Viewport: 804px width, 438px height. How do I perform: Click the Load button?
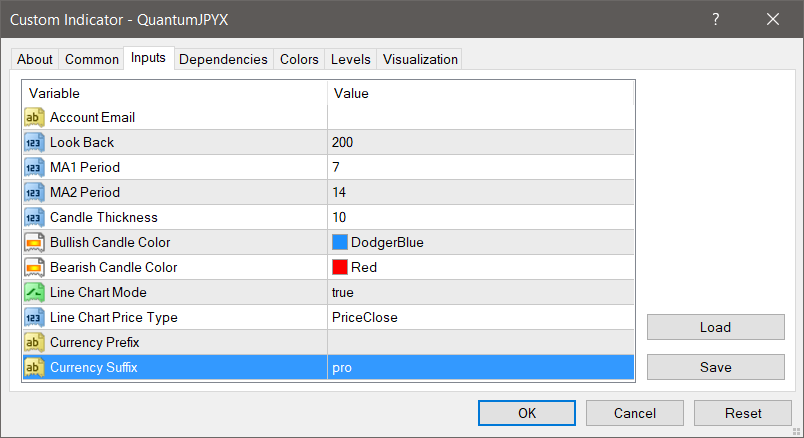pyautogui.click(x=715, y=327)
